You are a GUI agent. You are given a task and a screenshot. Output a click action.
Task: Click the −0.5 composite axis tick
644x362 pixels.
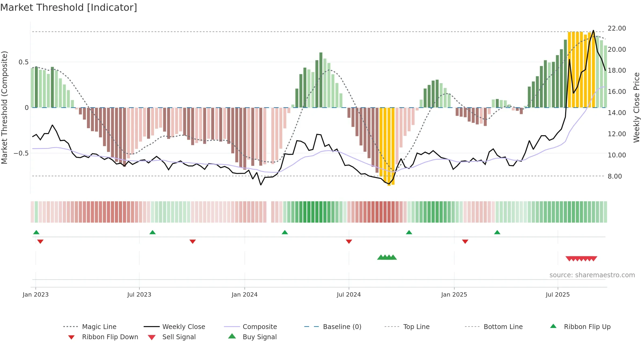pyautogui.click(x=21, y=153)
